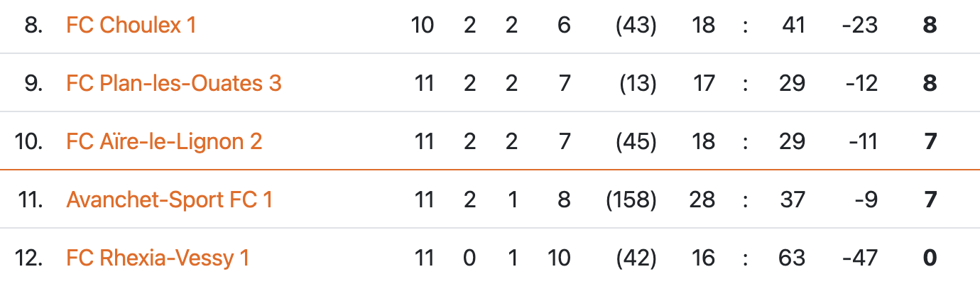Go to the FC Rhexia-Vessy 1 team page

pos(158,258)
